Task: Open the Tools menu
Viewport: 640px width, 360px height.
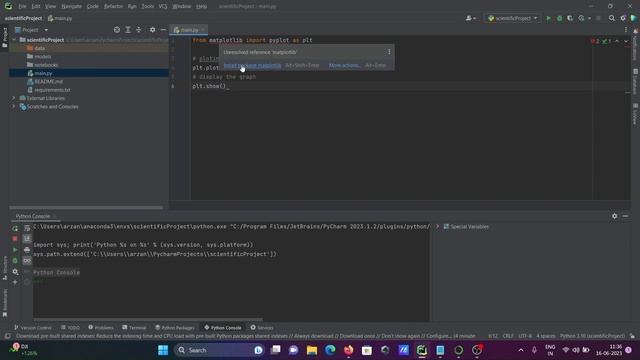Action: pyautogui.click(x=148, y=7)
